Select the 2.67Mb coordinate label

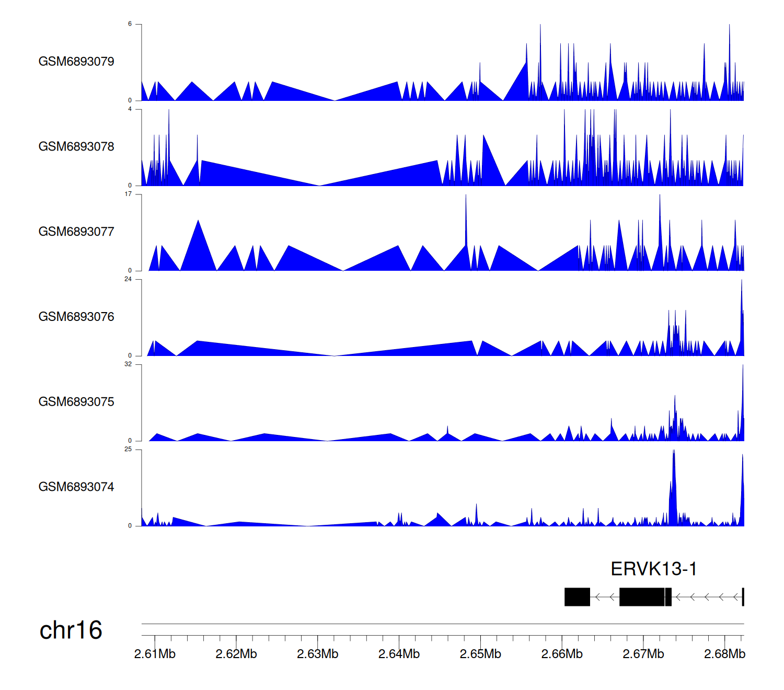pos(643,654)
